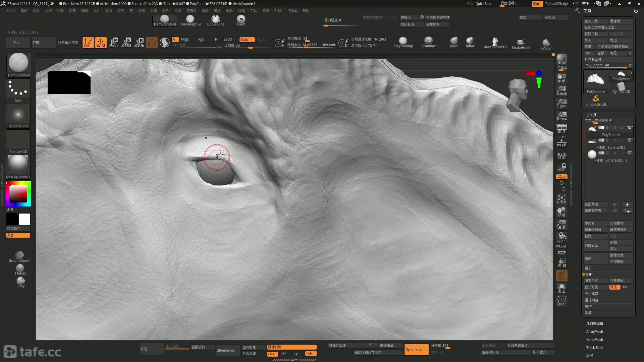The image size is (644, 362).
Task: Toggle visibility eye of PM3D_Sphere3D1_1 subtool
Action: coord(630,153)
